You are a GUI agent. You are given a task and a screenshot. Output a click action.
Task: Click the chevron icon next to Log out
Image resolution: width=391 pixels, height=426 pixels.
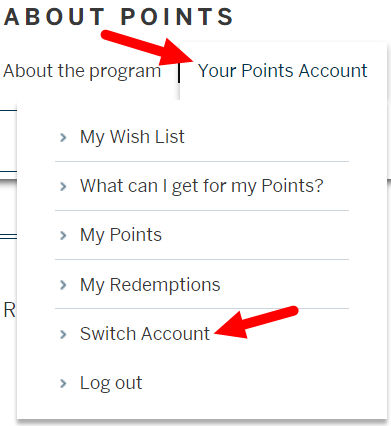point(63,383)
